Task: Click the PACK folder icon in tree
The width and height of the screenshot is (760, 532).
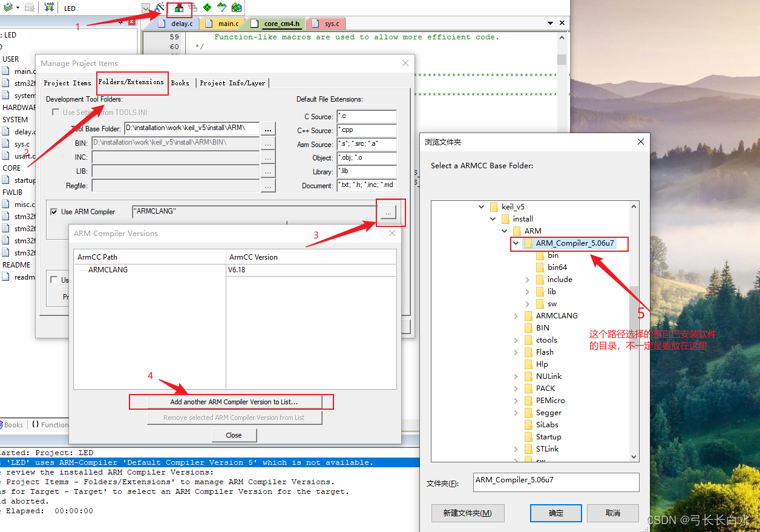Action: point(529,389)
